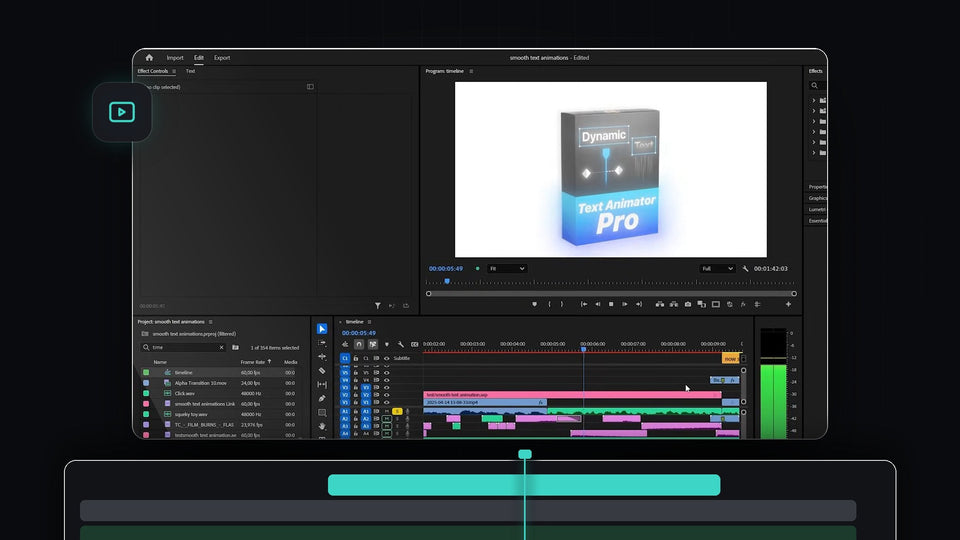
Task: Stop playback in Program monitor
Action: (611, 304)
